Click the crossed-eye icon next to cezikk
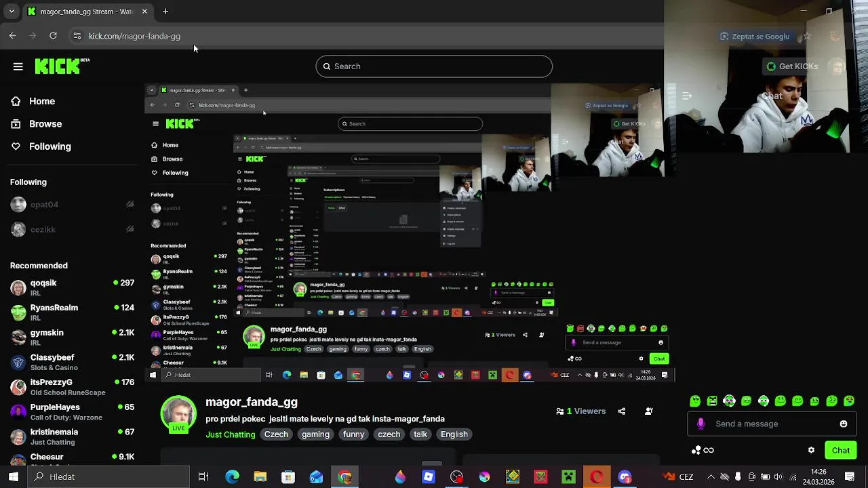This screenshot has height=488, width=868. [x=130, y=230]
